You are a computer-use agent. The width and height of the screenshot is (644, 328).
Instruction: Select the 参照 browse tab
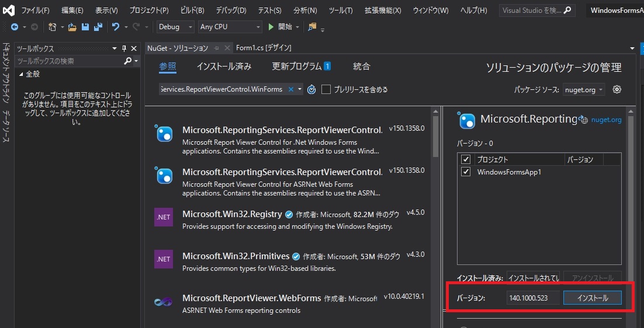click(168, 67)
